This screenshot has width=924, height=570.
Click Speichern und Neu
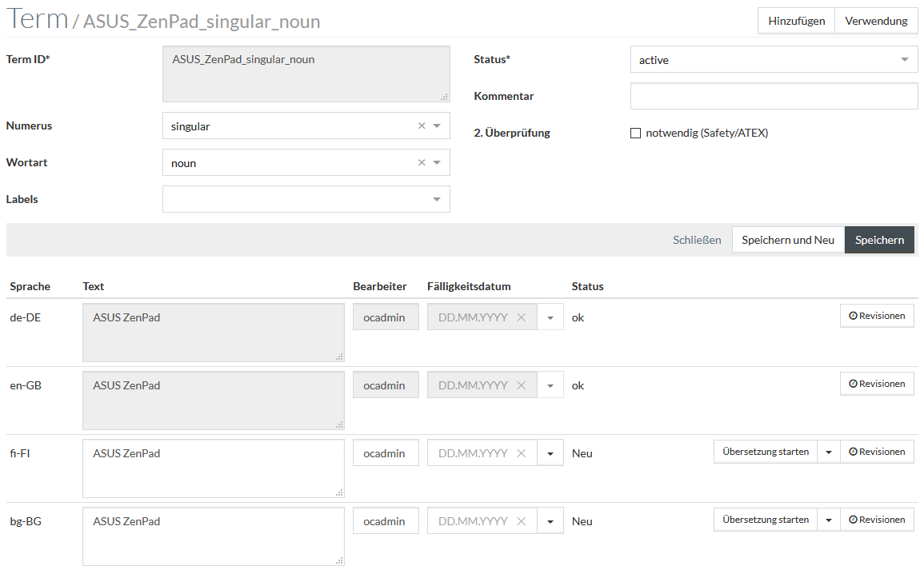coord(788,240)
